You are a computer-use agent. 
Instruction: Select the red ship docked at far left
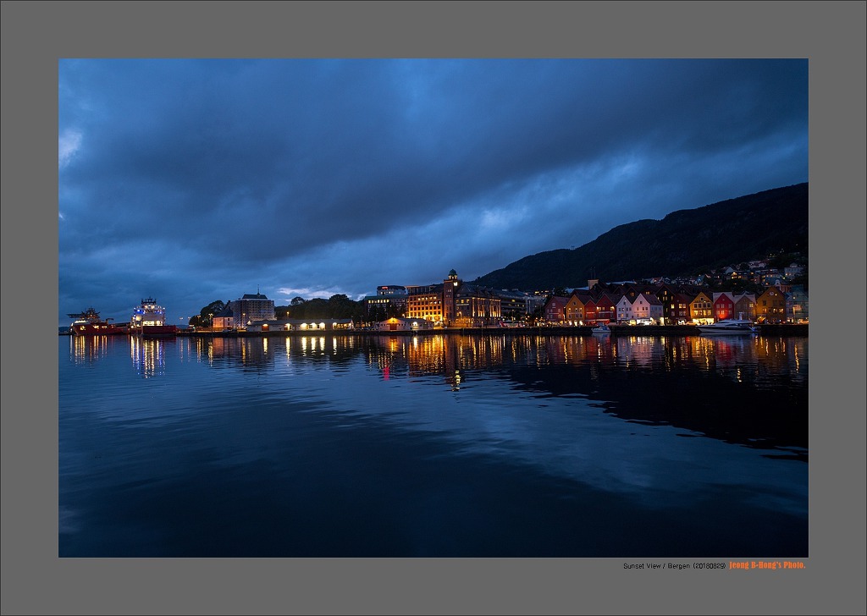(91, 324)
